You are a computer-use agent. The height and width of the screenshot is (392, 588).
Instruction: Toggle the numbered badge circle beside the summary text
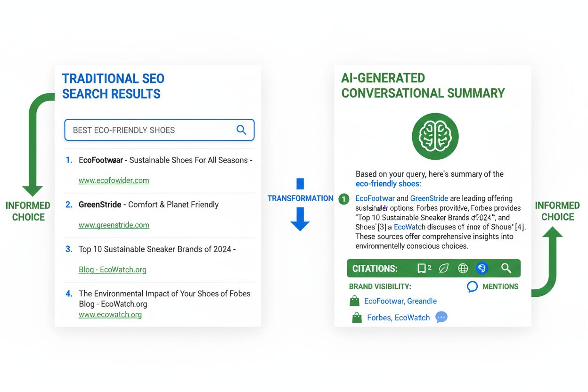(x=343, y=199)
